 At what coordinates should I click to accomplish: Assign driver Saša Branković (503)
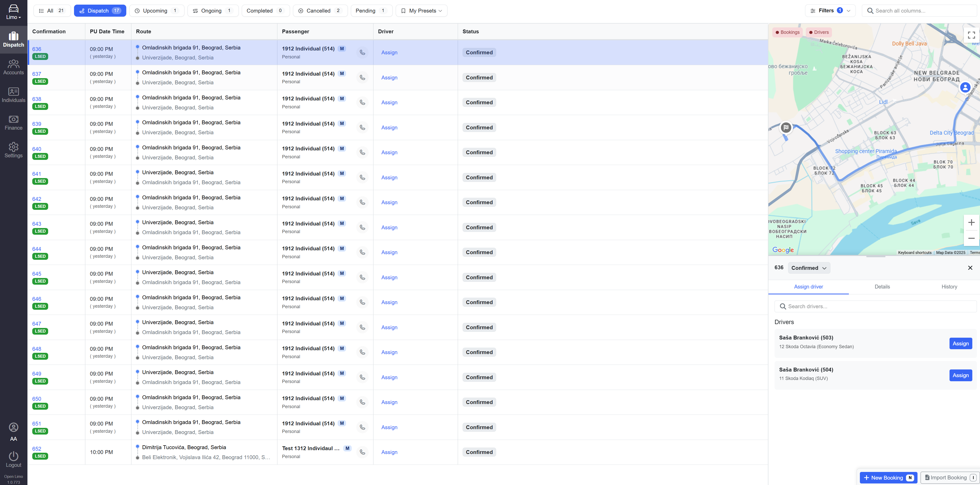[x=960, y=343]
